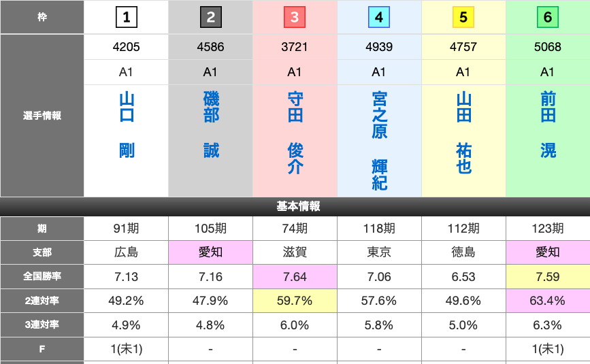The image size is (590, 364).
Task: Click the 選手情報 row header cell
Action: coord(42,116)
